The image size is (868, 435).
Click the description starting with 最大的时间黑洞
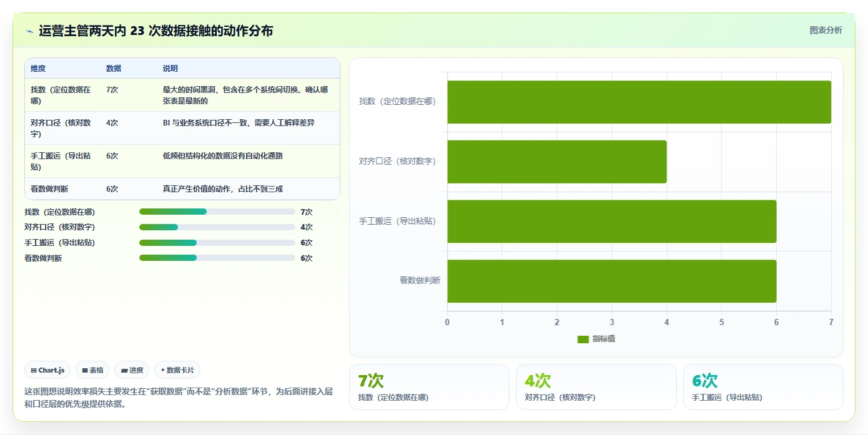click(x=245, y=95)
